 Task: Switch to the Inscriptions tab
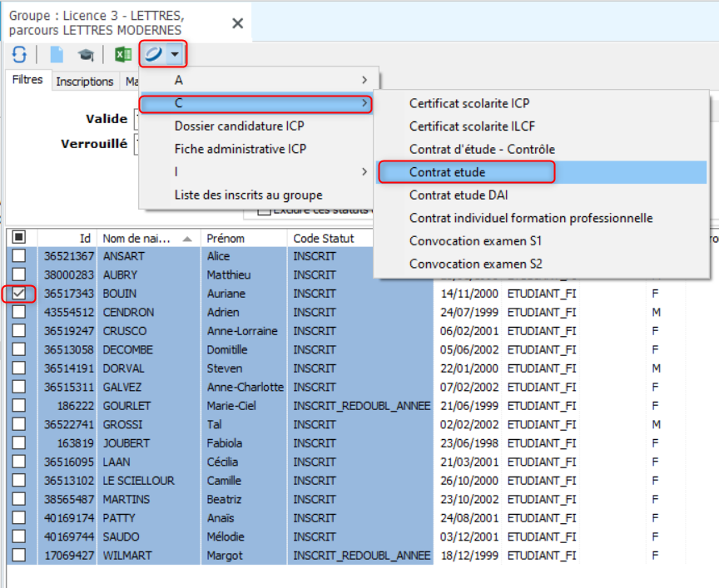click(85, 82)
